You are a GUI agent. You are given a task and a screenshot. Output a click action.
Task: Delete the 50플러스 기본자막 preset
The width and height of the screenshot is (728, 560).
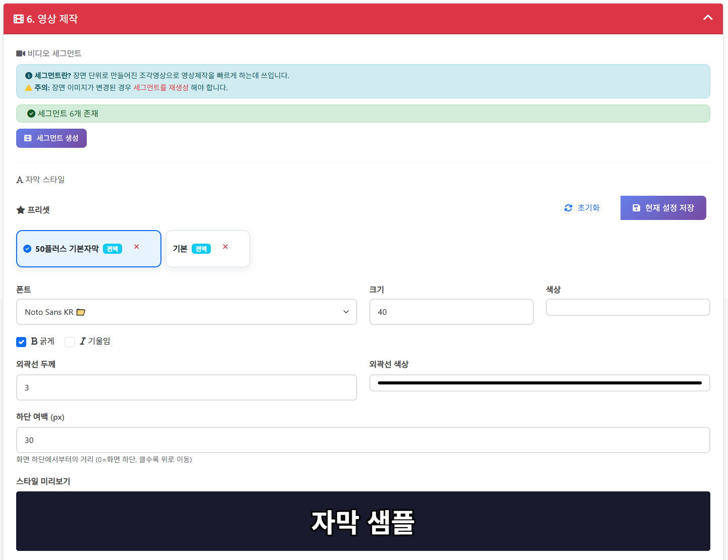tap(137, 247)
